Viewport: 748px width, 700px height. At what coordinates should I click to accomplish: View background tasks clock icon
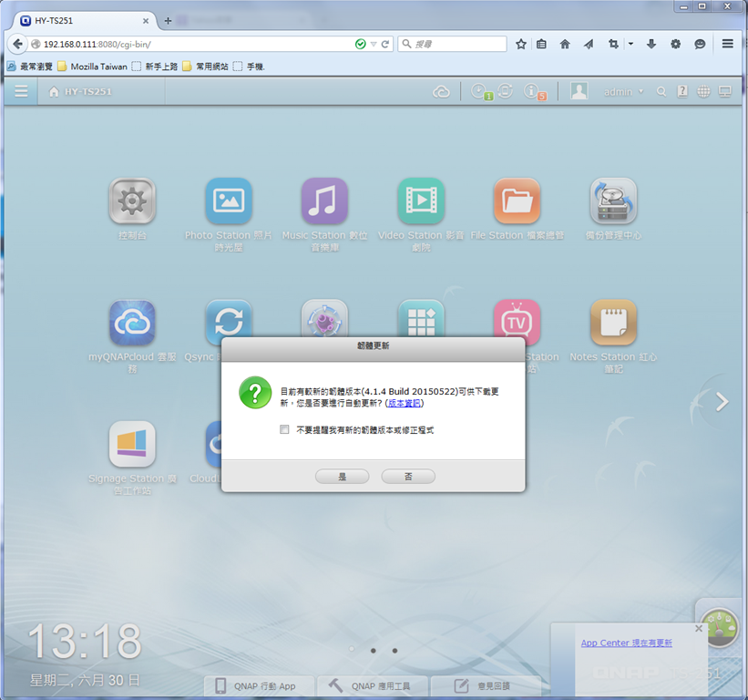coord(480,91)
